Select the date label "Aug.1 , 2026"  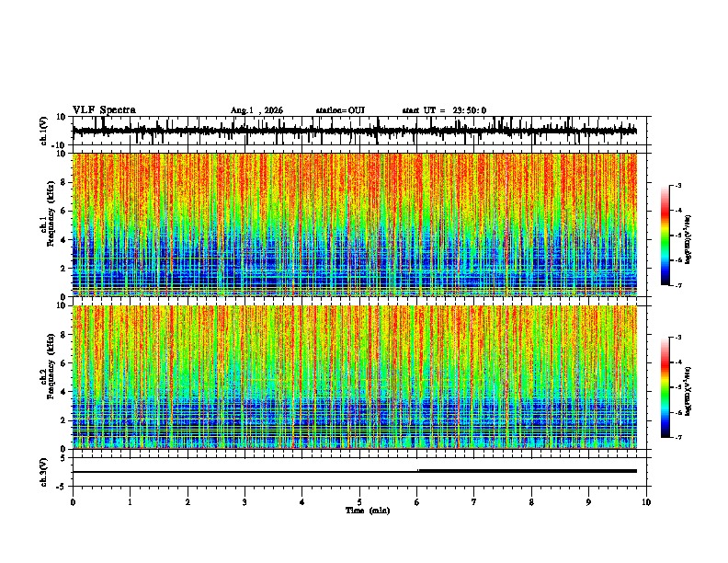coord(256,110)
